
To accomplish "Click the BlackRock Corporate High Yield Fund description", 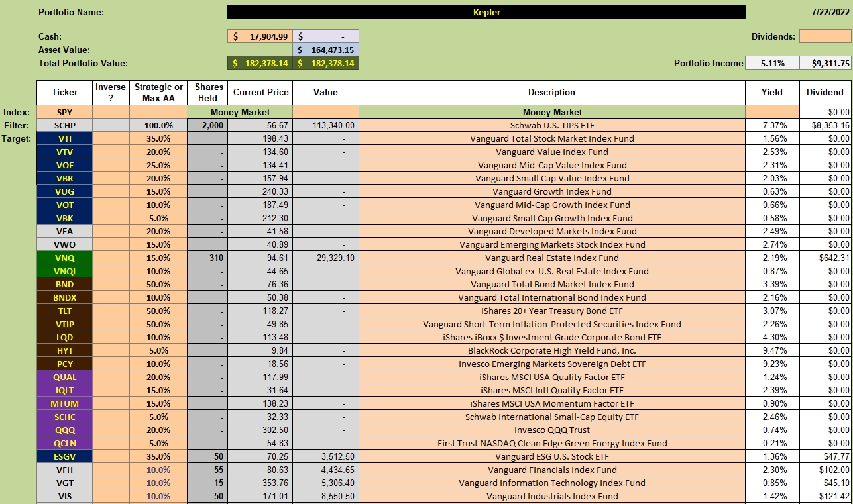I will point(551,350).
